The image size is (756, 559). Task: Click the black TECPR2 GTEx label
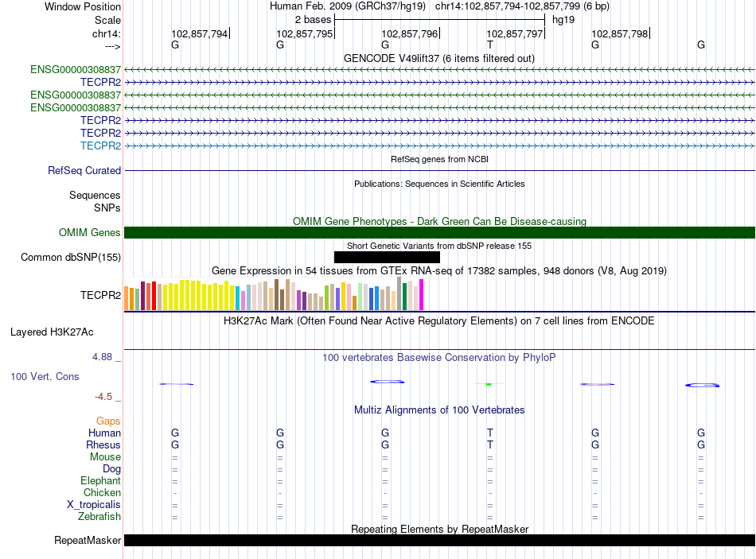pos(100,295)
